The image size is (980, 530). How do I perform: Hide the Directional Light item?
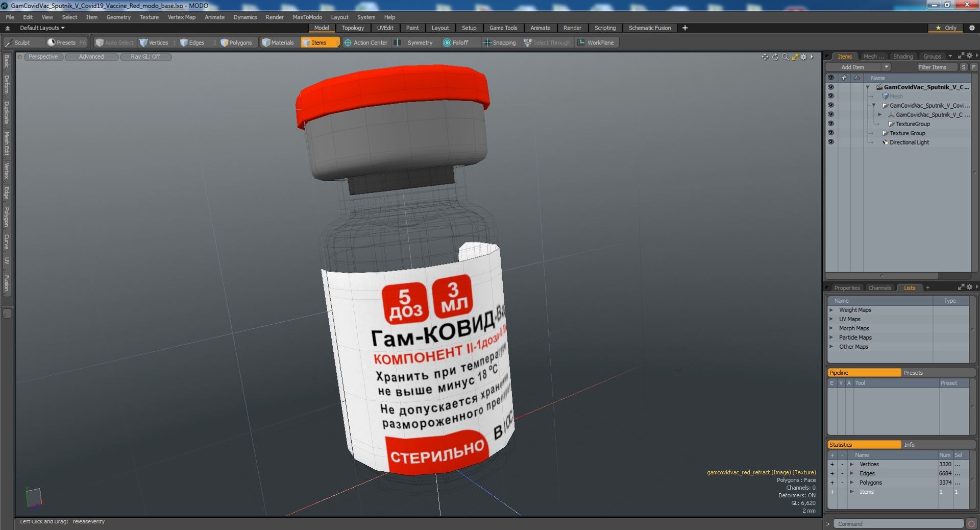[x=830, y=142]
